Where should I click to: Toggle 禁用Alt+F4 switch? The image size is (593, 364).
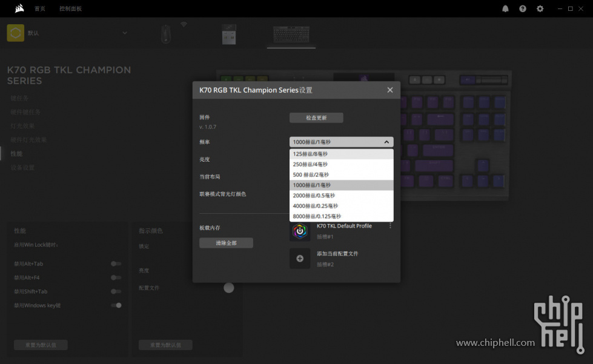[x=116, y=277]
